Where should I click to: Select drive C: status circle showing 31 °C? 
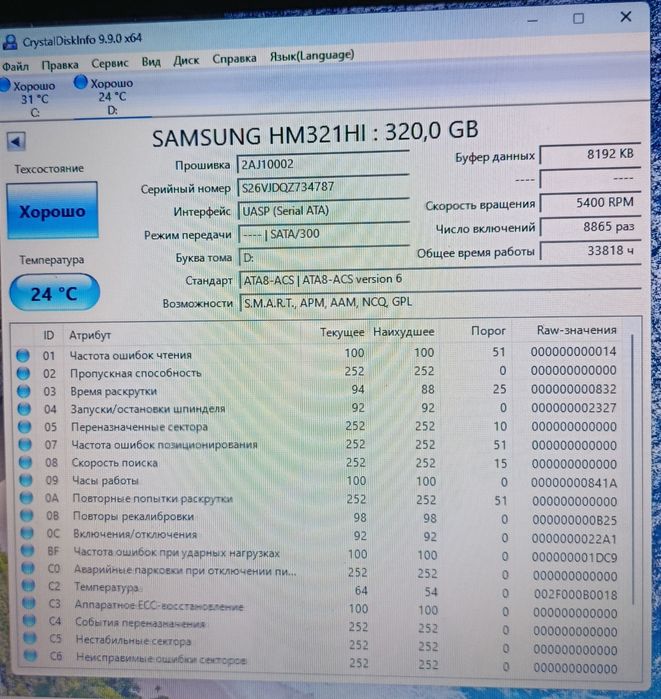tap(4, 85)
